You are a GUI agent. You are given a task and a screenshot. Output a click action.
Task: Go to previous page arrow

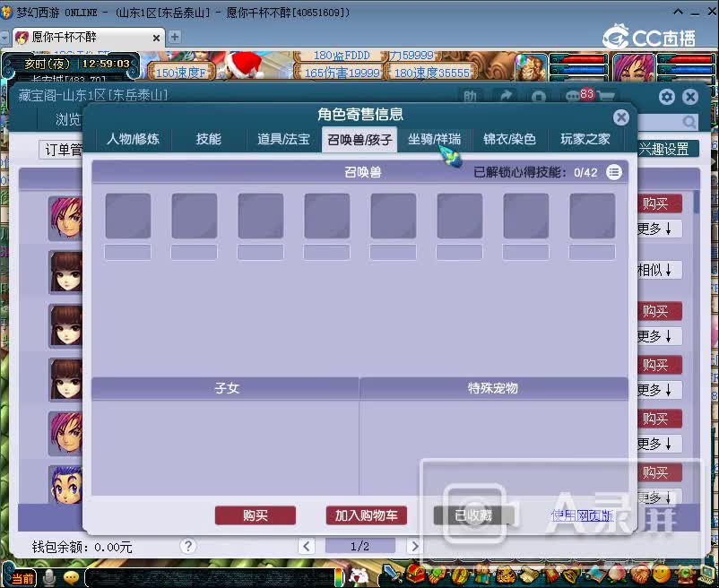pyautogui.click(x=307, y=546)
